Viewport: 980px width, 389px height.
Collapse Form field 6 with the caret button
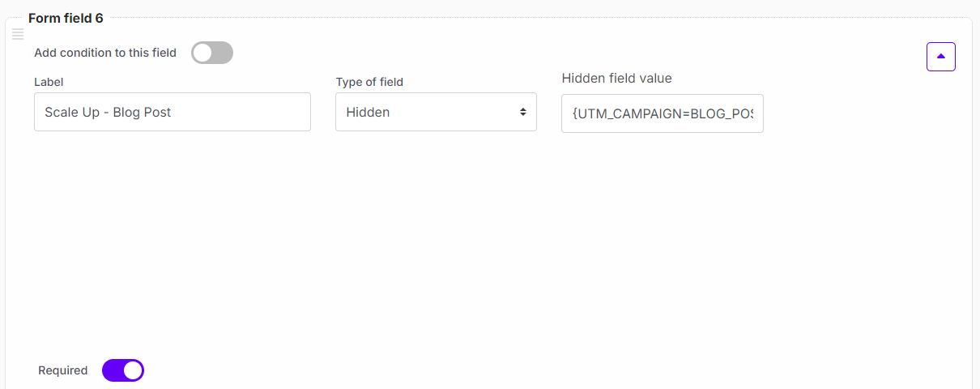[x=940, y=57]
